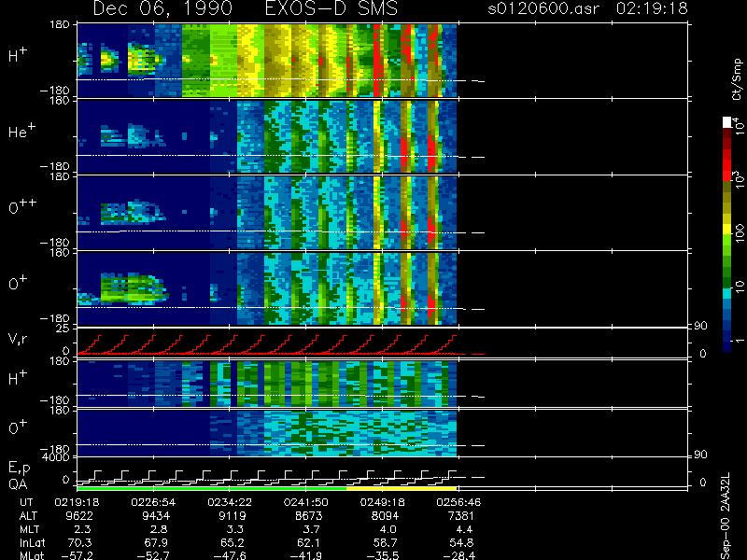This screenshot has width=747, height=560.
Task: Click the white top of the colorbar
Action: pyautogui.click(x=727, y=122)
